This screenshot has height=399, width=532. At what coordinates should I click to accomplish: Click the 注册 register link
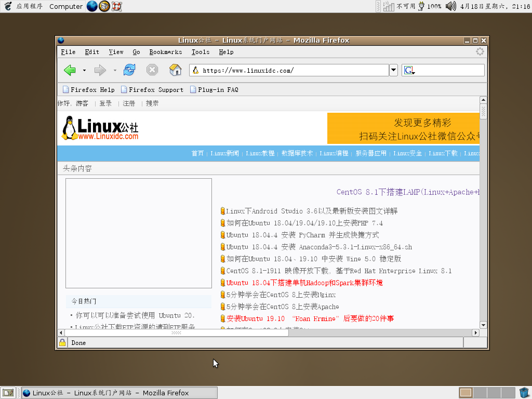pyautogui.click(x=129, y=102)
